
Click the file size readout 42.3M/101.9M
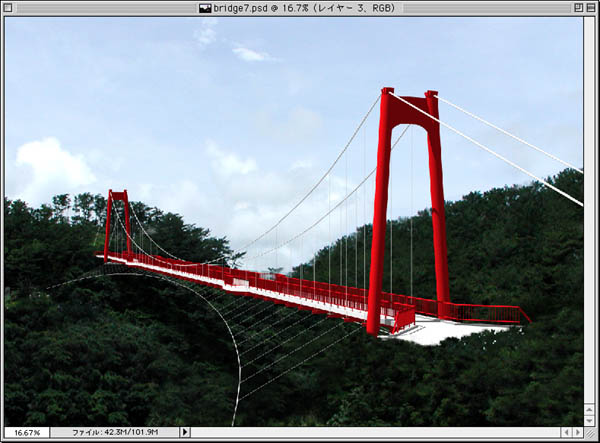[115, 433]
